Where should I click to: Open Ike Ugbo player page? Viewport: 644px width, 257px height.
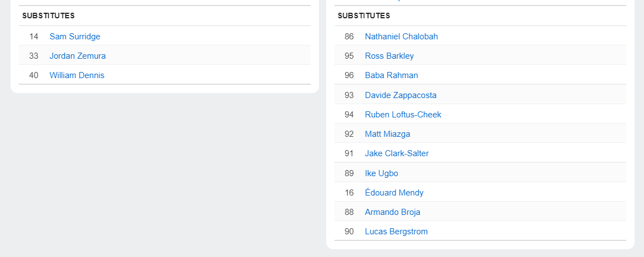pyautogui.click(x=382, y=173)
